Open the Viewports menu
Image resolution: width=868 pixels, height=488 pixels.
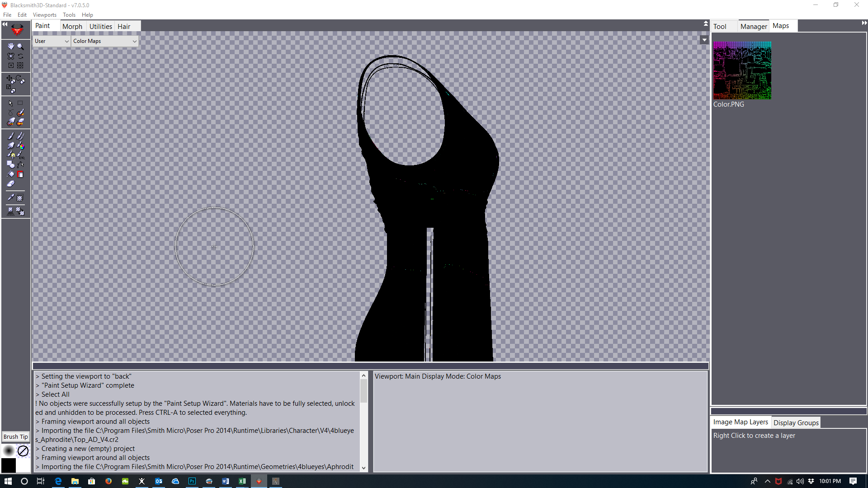44,14
